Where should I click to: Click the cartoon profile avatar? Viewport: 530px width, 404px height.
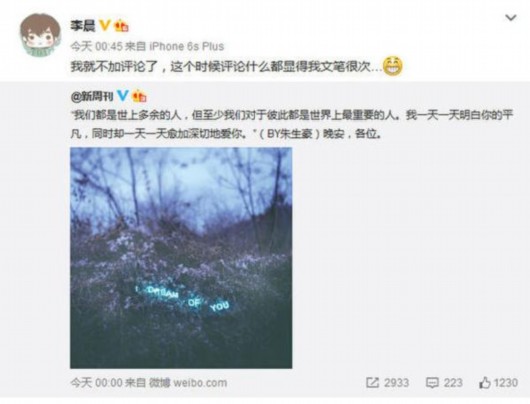click(40, 35)
